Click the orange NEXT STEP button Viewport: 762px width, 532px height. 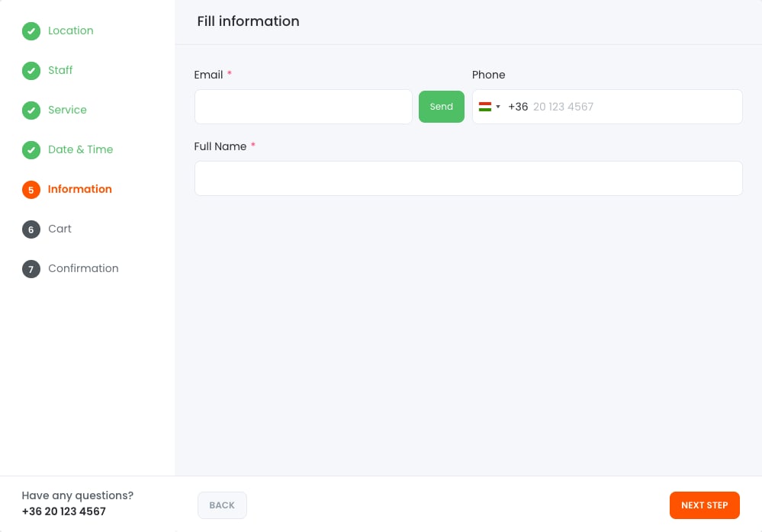704,505
